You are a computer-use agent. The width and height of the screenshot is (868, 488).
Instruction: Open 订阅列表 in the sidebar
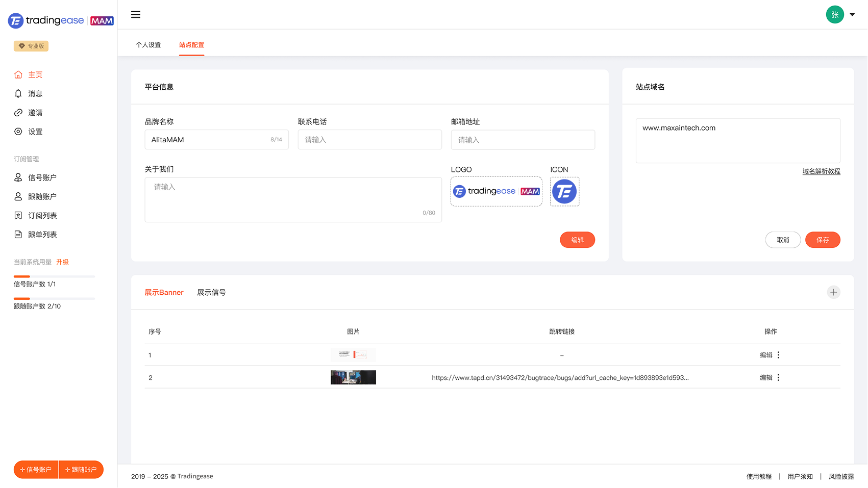tap(42, 216)
